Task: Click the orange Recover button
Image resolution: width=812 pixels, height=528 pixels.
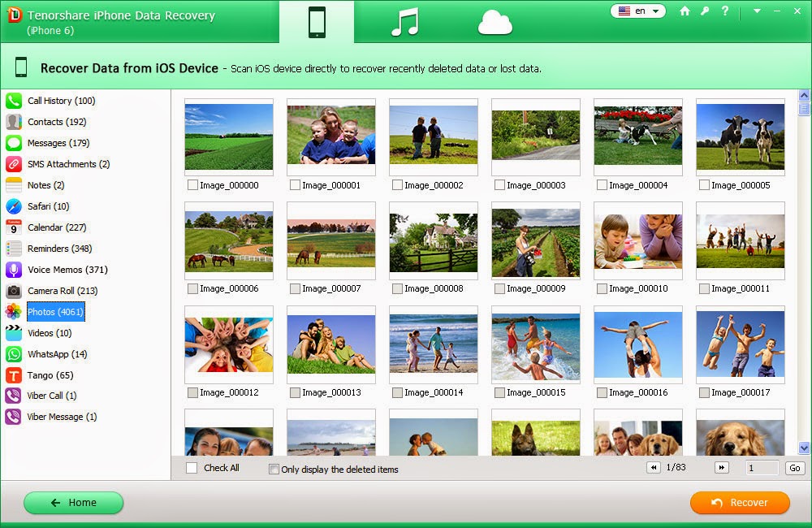Action: tap(740, 503)
